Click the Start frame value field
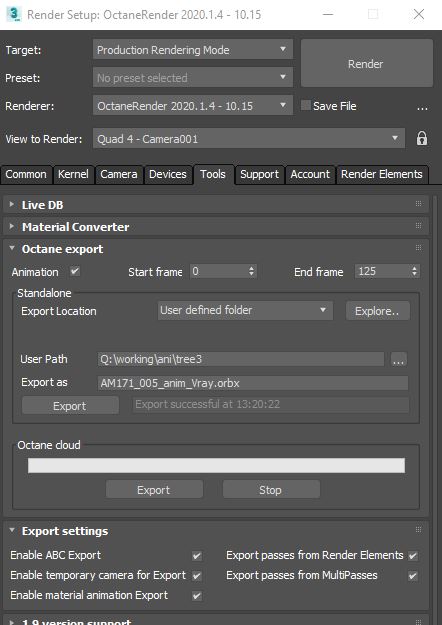442x625 pixels. 218,271
